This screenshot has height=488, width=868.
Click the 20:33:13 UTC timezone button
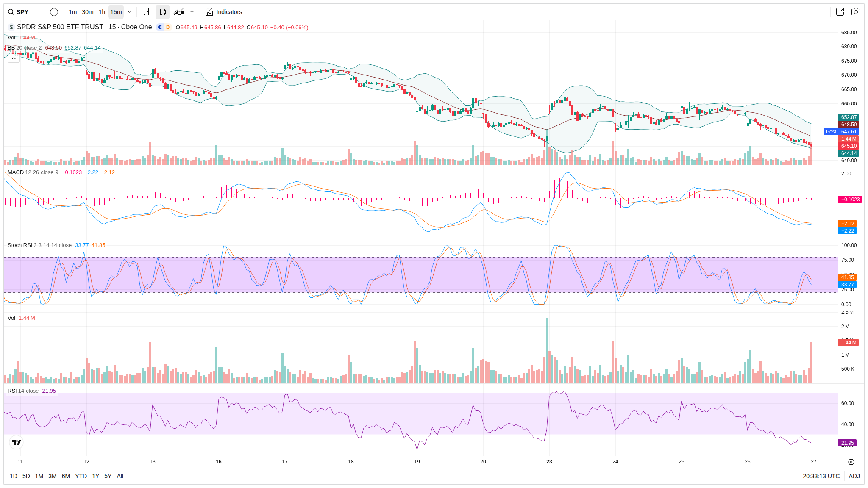821,476
